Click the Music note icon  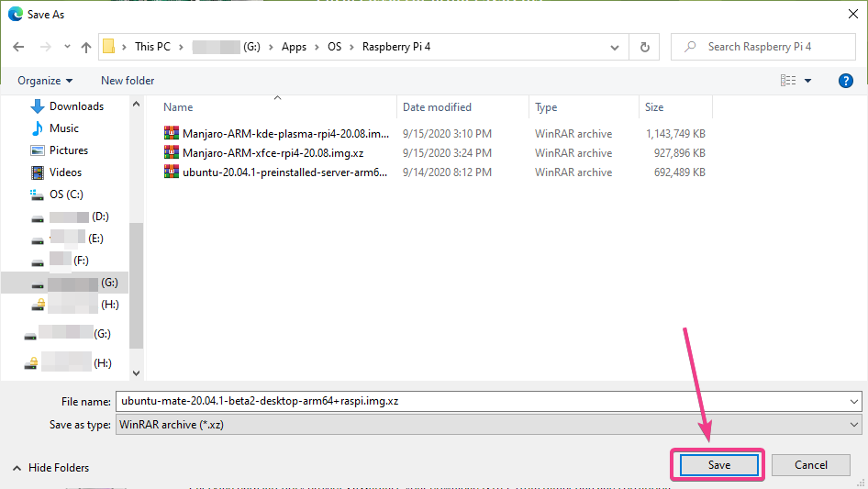click(x=37, y=128)
